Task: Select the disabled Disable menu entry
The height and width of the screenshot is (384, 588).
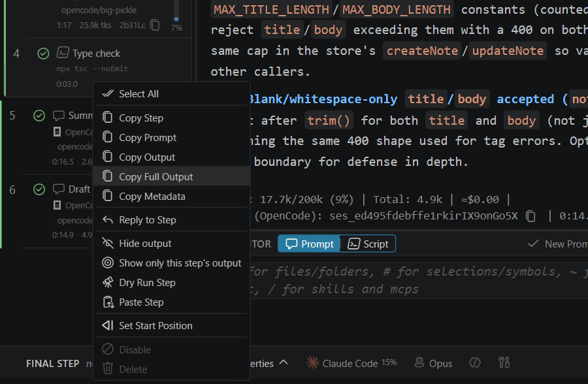Action: click(172, 349)
